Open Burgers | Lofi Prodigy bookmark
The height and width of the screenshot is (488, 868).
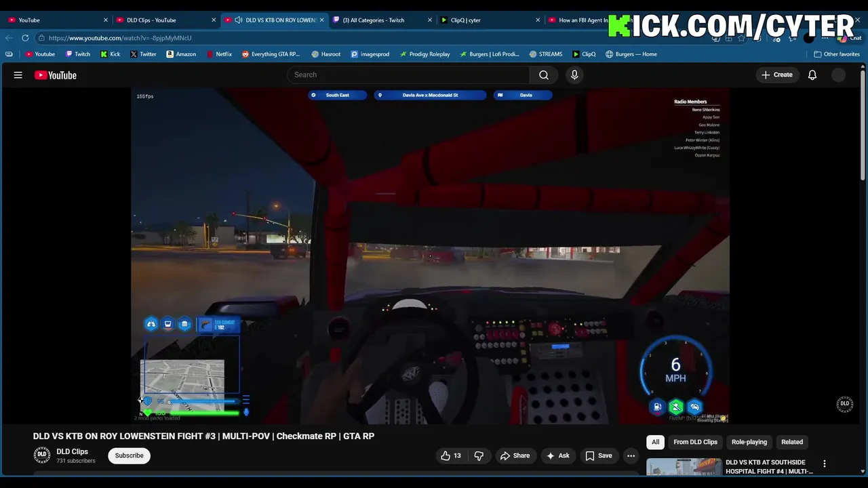point(489,54)
